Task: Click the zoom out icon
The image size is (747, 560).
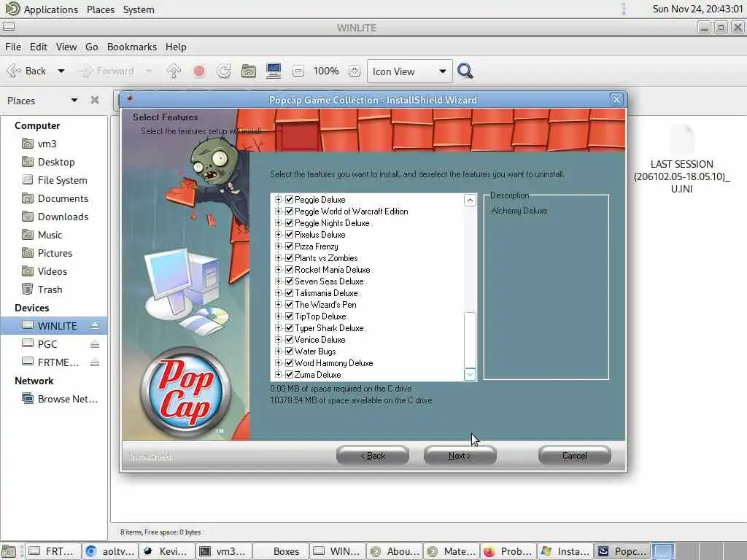Action: coord(298,71)
